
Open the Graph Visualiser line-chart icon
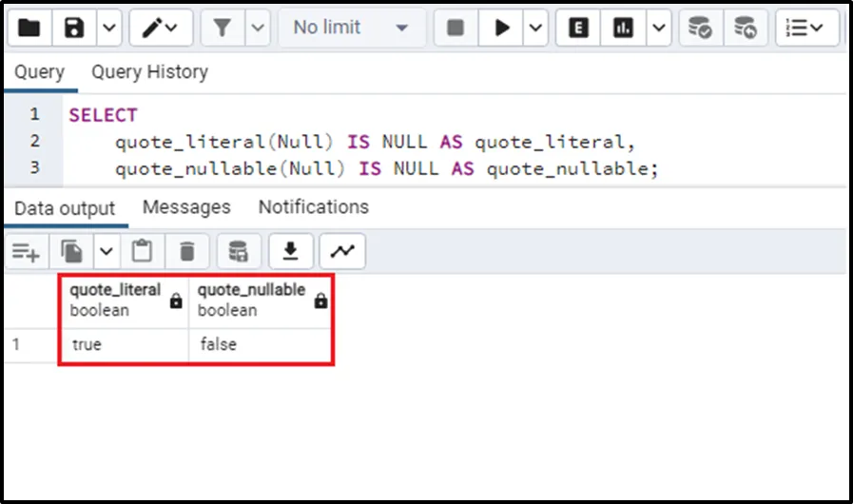pyautogui.click(x=341, y=251)
